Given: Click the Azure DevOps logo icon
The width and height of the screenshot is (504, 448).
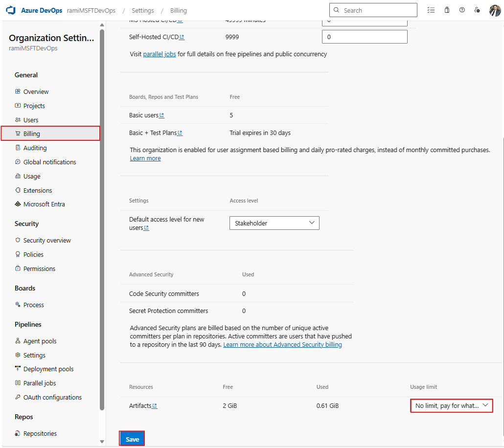Looking at the screenshot, I should (x=11, y=10).
